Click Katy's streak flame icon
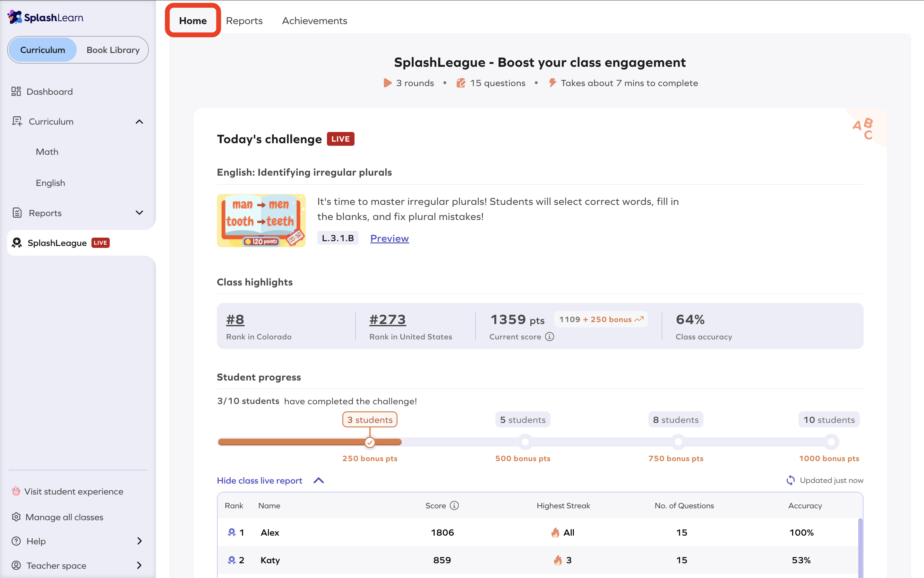Image resolution: width=924 pixels, height=578 pixels. pyautogui.click(x=558, y=560)
